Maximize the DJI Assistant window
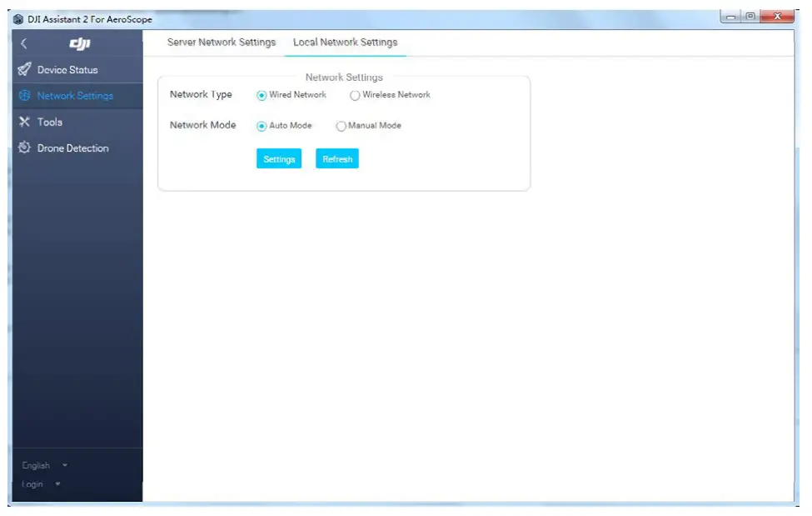Image resolution: width=812 pixels, height=516 pixels. (750, 17)
